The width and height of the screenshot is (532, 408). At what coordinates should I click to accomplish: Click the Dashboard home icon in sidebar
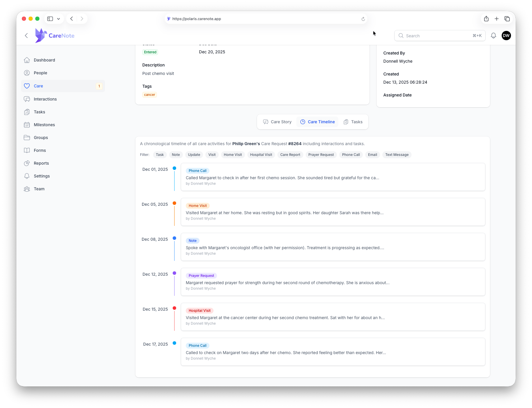27,60
